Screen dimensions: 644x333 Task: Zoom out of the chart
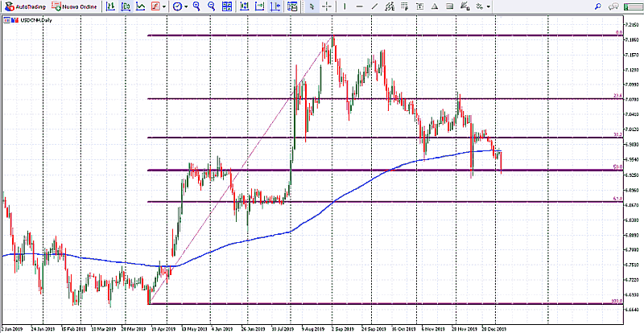coord(211,6)
